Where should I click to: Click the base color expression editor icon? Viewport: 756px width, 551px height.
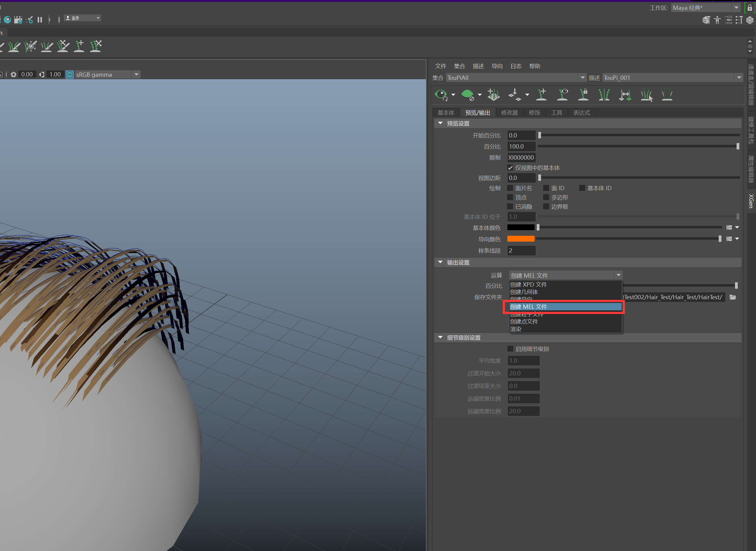click(x=729, y=227)
